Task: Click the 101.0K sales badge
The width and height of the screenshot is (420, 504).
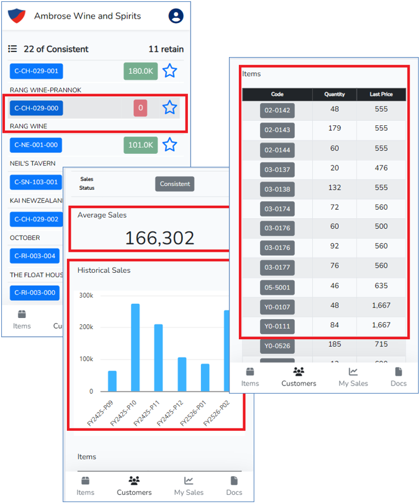Action: click(141, 145)
